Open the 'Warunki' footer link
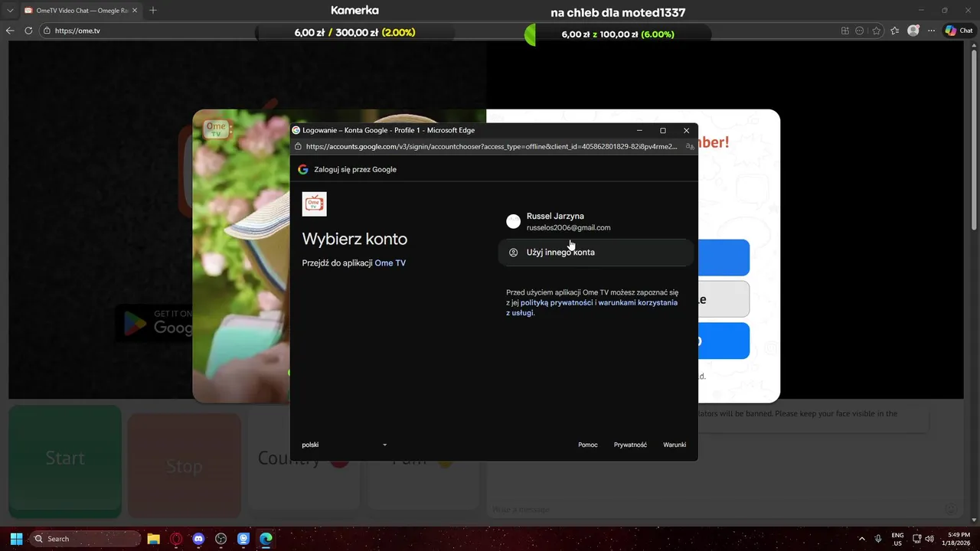The width and height of the screenshot is (980, 551). click(x=675, y=445)
